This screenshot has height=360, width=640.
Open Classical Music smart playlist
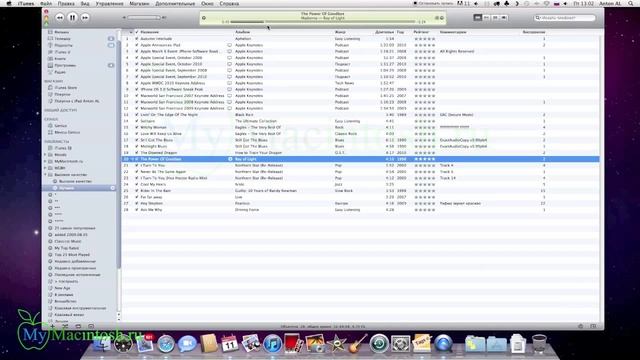(x=68, y=241)
